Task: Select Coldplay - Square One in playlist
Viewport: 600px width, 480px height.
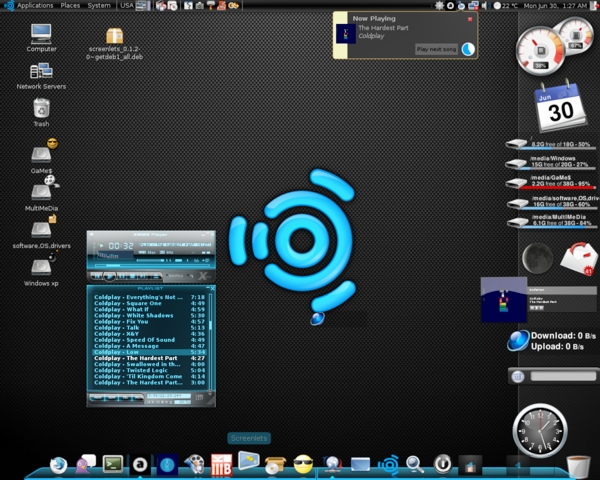Action: click(x=149, y=303)
